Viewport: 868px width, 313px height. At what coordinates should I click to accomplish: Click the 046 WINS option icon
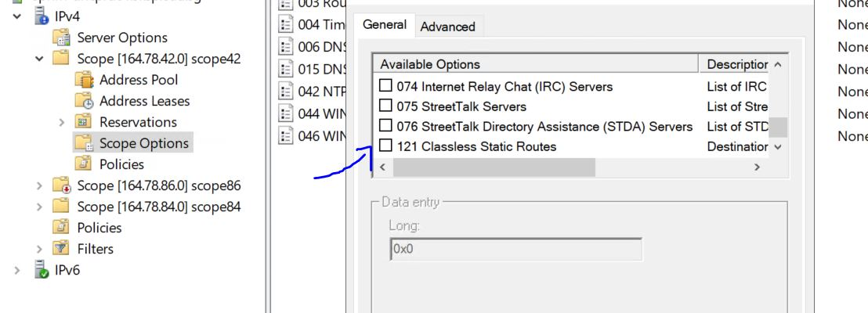point(285,135)
